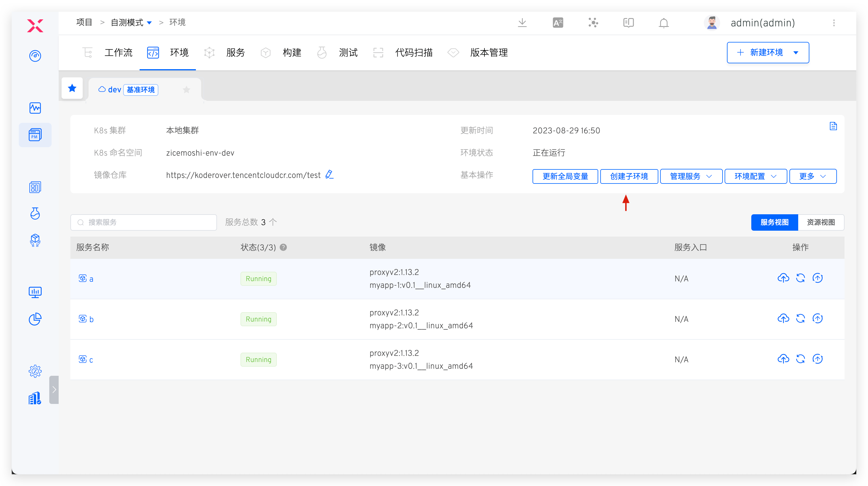
Task: Click the 更新全局变量 button
Action: (x=565, y=176)
